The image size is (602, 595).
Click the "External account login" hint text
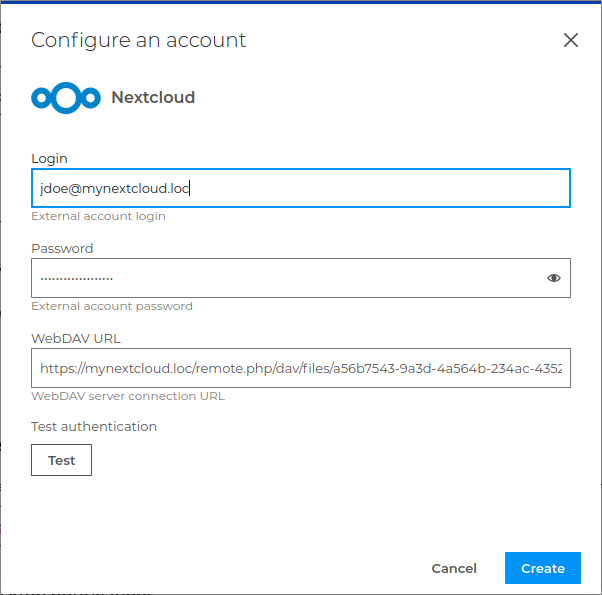(98, 216)
